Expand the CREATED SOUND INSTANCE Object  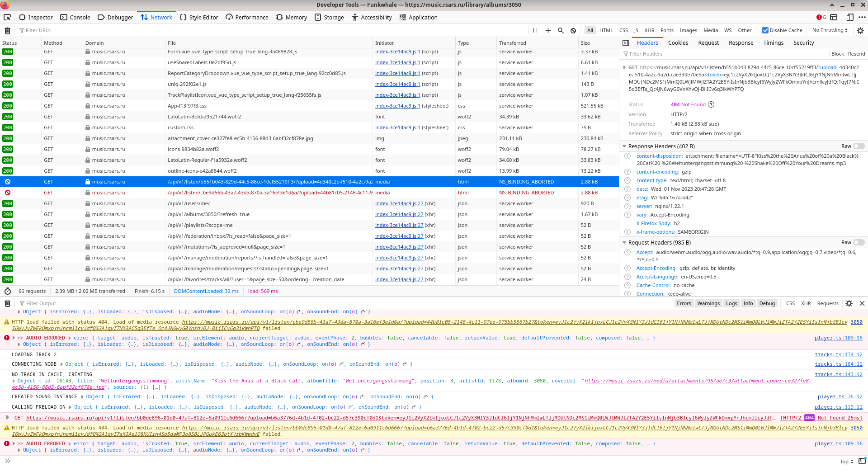click(82, 397)
